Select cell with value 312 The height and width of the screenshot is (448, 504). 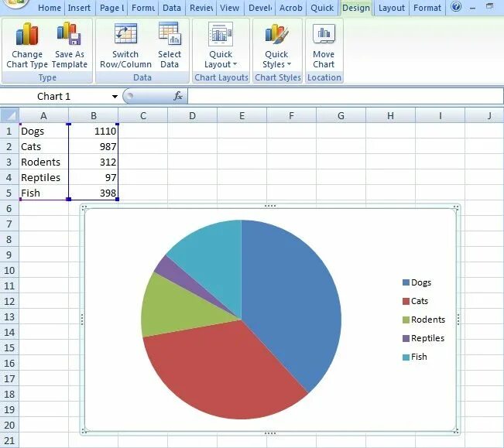[94, 162]
